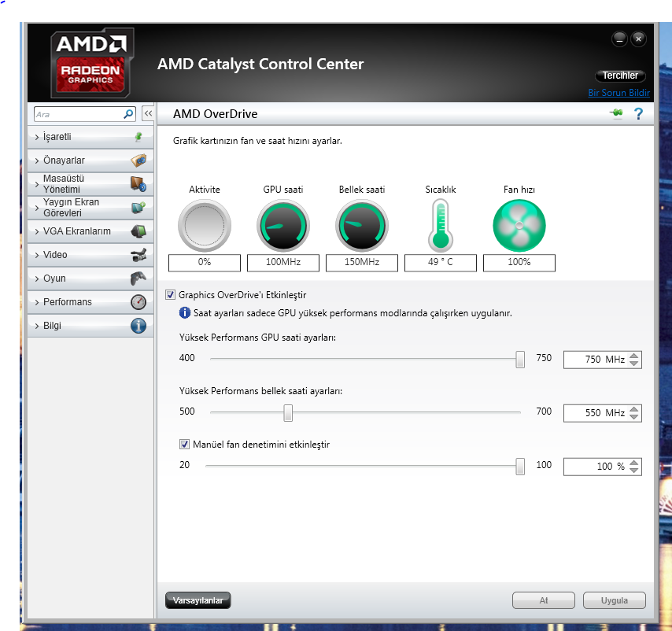Image resolution: width=672 pixels, height=631 pixels.
Task: Click the Masaüstü Yönetimi icon
Action: click(x=138, y=184)
